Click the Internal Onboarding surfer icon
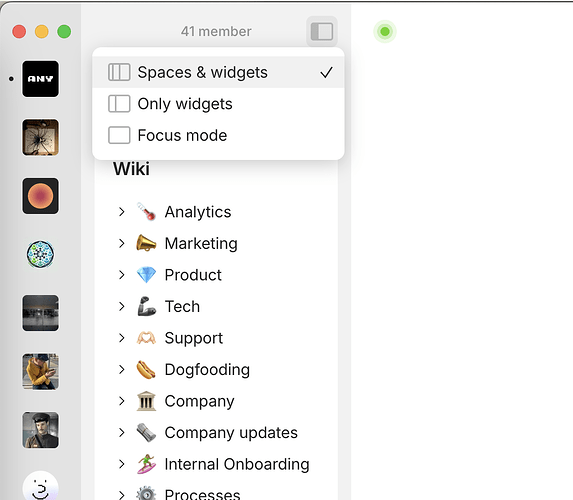This screenshot has width=573, height=500. click(146, 464)
